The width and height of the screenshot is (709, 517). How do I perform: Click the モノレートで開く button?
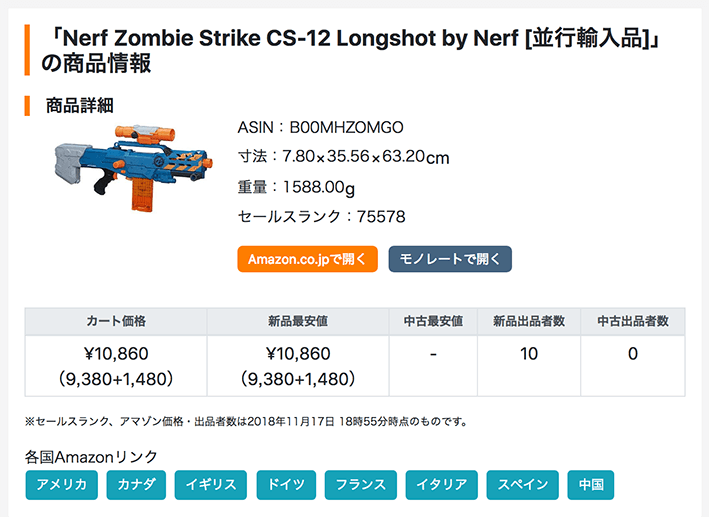(x=450, y=259)
